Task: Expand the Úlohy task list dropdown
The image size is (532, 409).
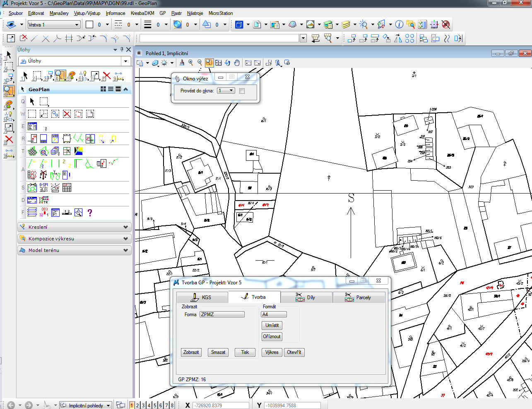Action: point(126,61)
